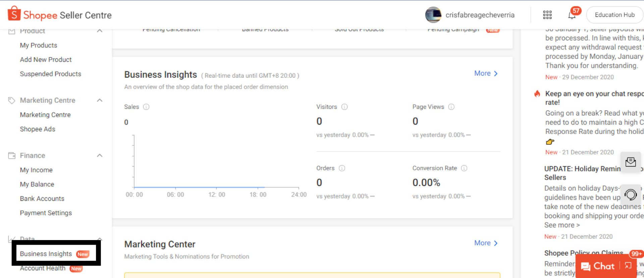Viewport: 644px width, 278px height.
Task: Open the floating mail inbox icon
Action: tap(631, 162)
